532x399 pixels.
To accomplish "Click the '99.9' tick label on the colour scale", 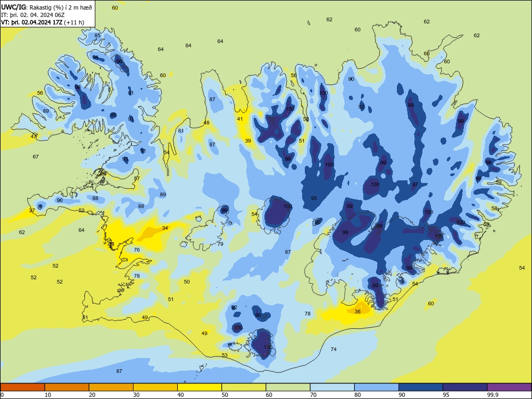I will coord(493,395).
